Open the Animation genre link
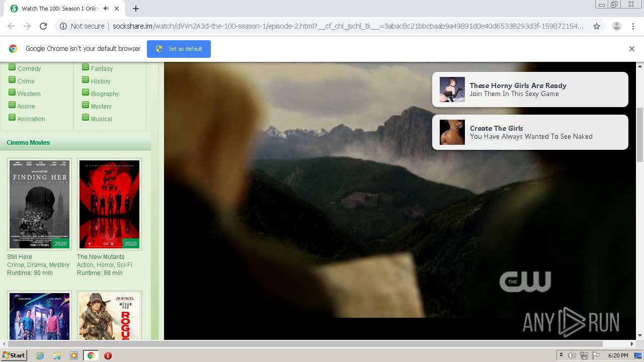 [31, 119]
